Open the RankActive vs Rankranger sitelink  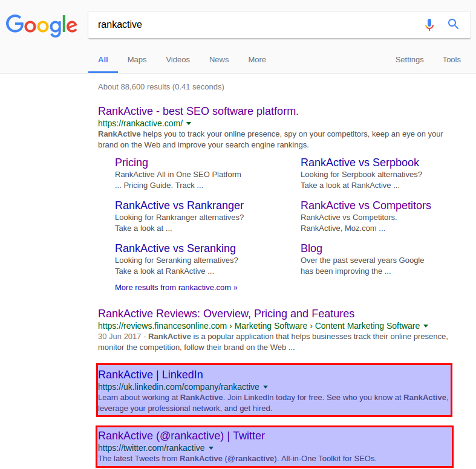179,205
